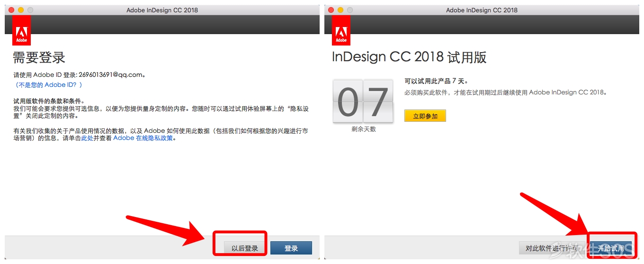Viewport: 644px width, 264px height.
Task: Click the 必须购买此软件 description line
Action: 505,92
